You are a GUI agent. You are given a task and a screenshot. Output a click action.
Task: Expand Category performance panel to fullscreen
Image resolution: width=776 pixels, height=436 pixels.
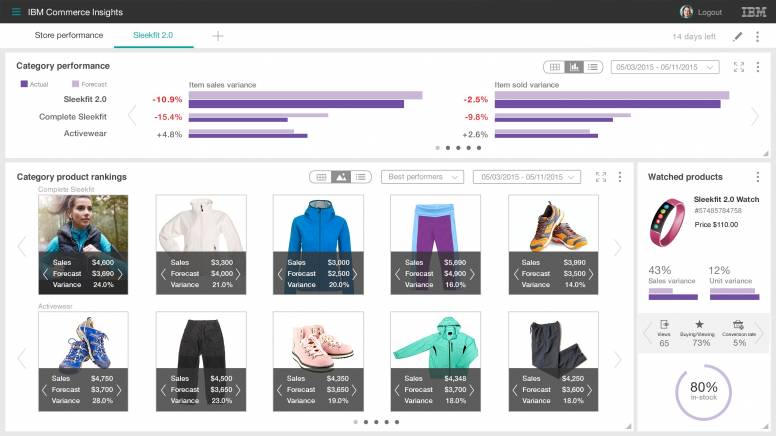point(739,67)
